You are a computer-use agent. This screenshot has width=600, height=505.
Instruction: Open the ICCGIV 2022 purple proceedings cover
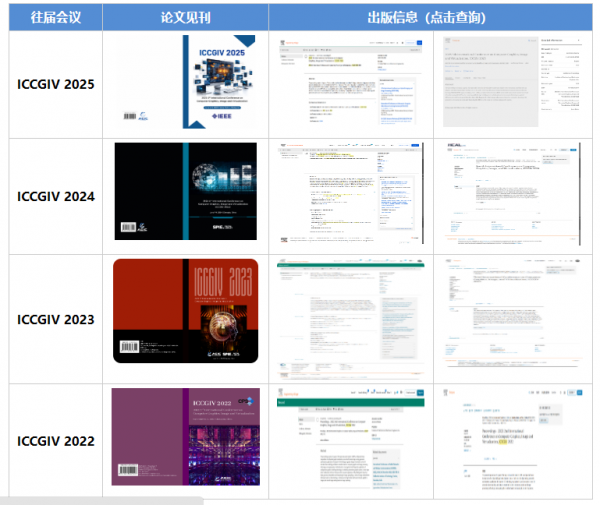click(186, 437)
